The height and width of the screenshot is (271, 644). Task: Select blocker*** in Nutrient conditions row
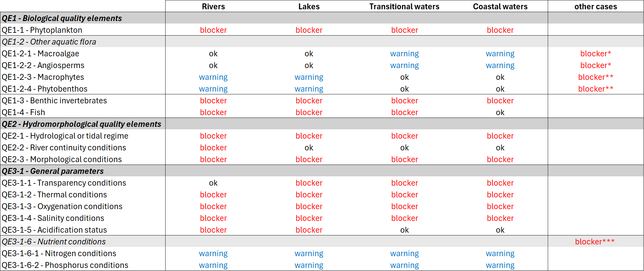click(x=595, y=242)
